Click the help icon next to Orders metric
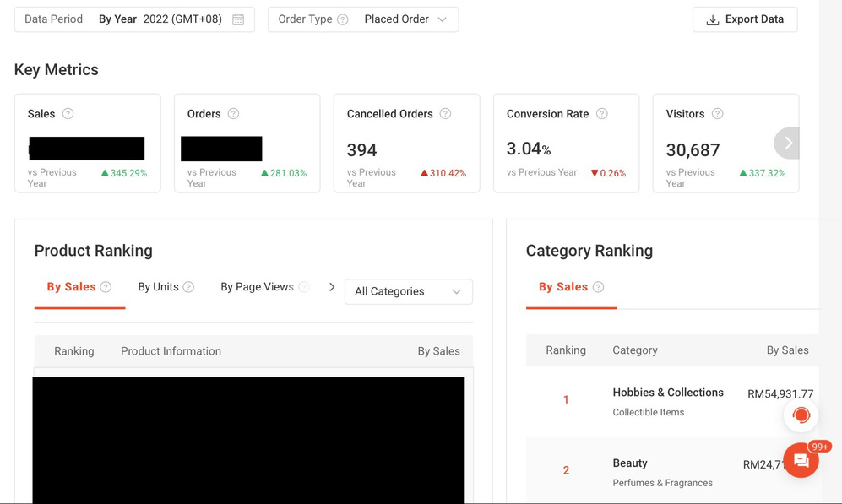This screenshot has height=504, width=842. (234, 114)
